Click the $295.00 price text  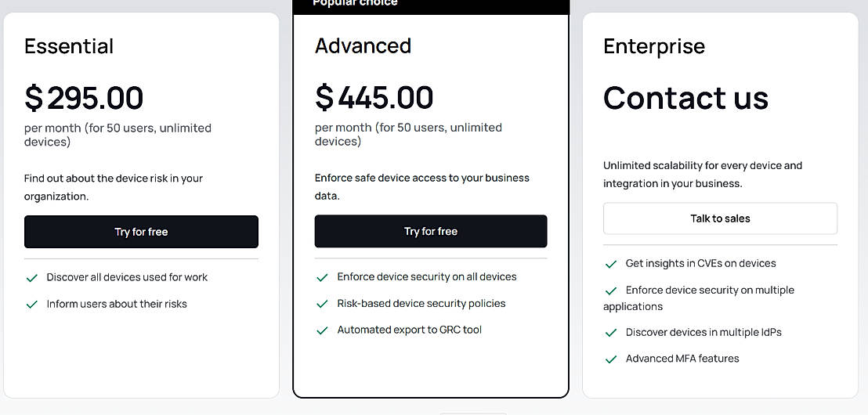[x=84, y=98]
